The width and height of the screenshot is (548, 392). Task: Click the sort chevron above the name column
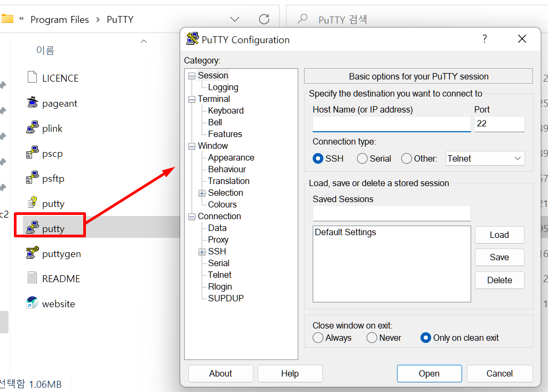pyautogui.click(x=144, y=41)
